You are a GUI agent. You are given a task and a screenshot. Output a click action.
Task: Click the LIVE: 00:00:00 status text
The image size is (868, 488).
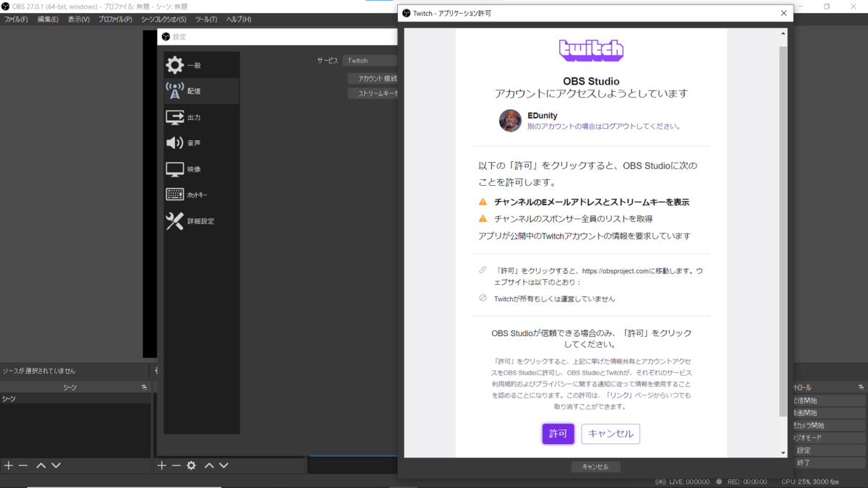pyautogui.click(x=689, y=481)
